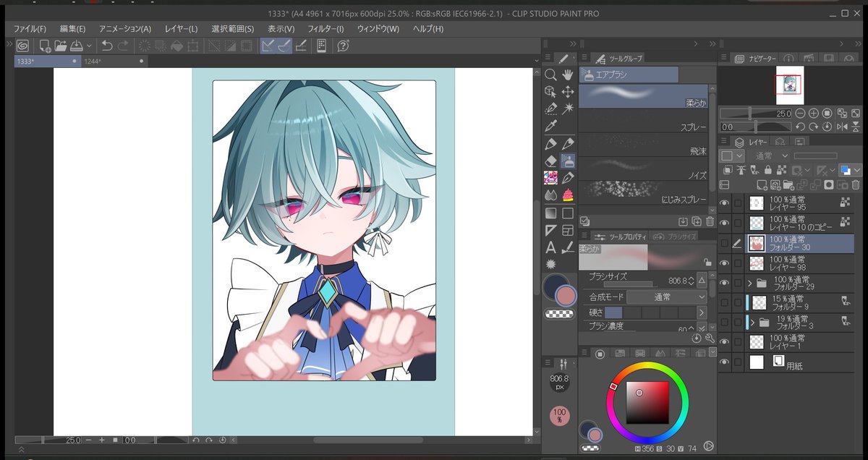The width and height of the screenshot is (868, 460).
Task: Open ファイル(F) menu
Action: point(30,28)
